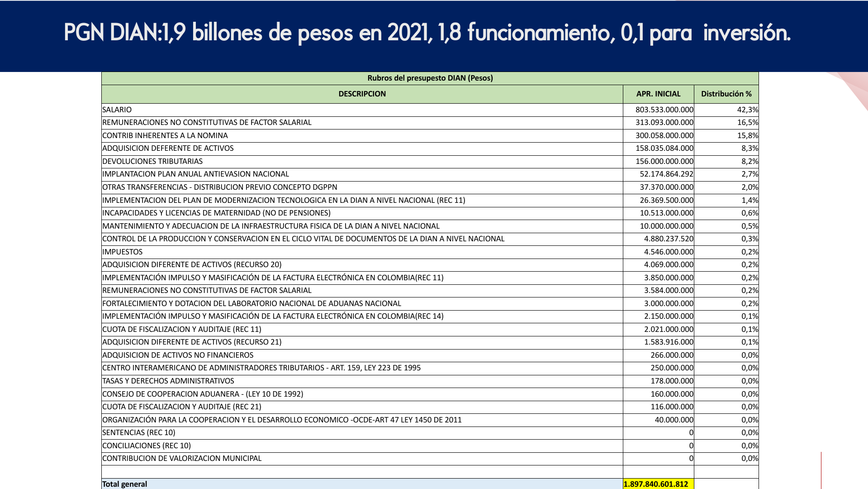
Task: Select INCAPACIDADES Y LICENCIAS DE MATERNIDAD row
Action: (216, 213)
